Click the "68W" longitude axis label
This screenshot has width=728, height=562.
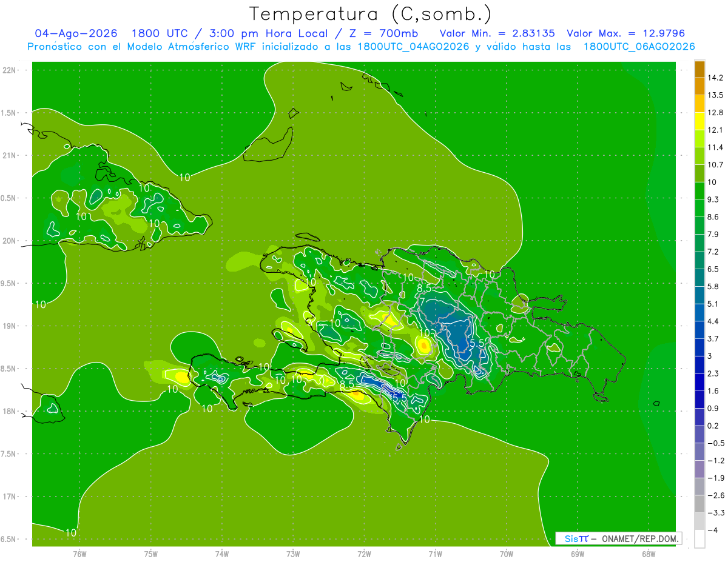[648, 554]
